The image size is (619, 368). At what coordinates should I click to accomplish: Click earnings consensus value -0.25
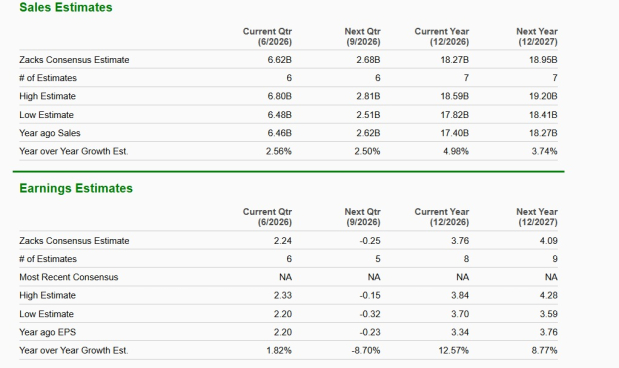click(x=370, y=240)
